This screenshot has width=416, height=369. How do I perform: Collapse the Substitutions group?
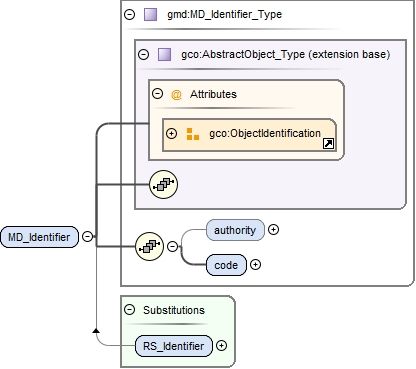tap(129, 310)
